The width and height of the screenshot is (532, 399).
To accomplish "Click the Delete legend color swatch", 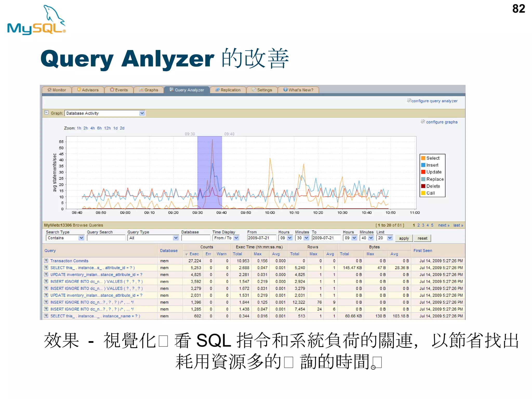I will [x=423, y=186].
